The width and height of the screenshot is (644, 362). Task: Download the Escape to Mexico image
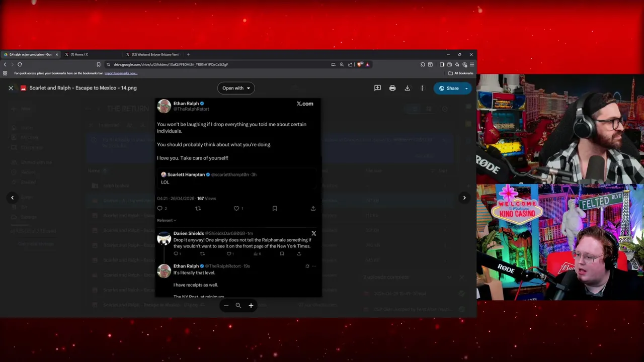(408, 88)
